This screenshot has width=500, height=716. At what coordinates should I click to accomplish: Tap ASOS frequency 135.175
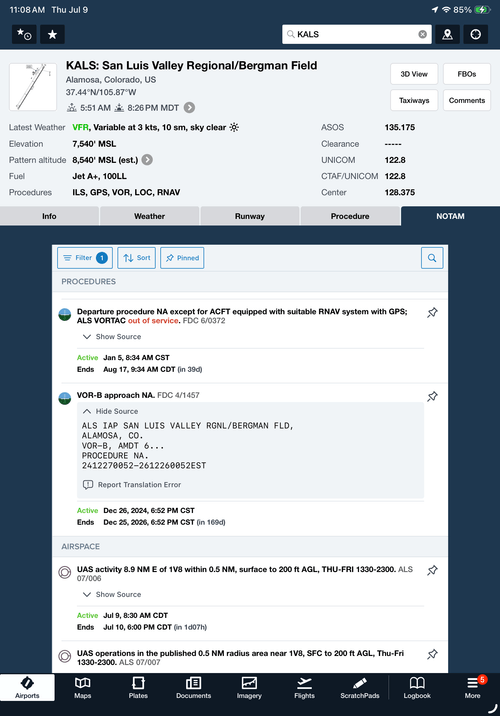tap(400, 127)
